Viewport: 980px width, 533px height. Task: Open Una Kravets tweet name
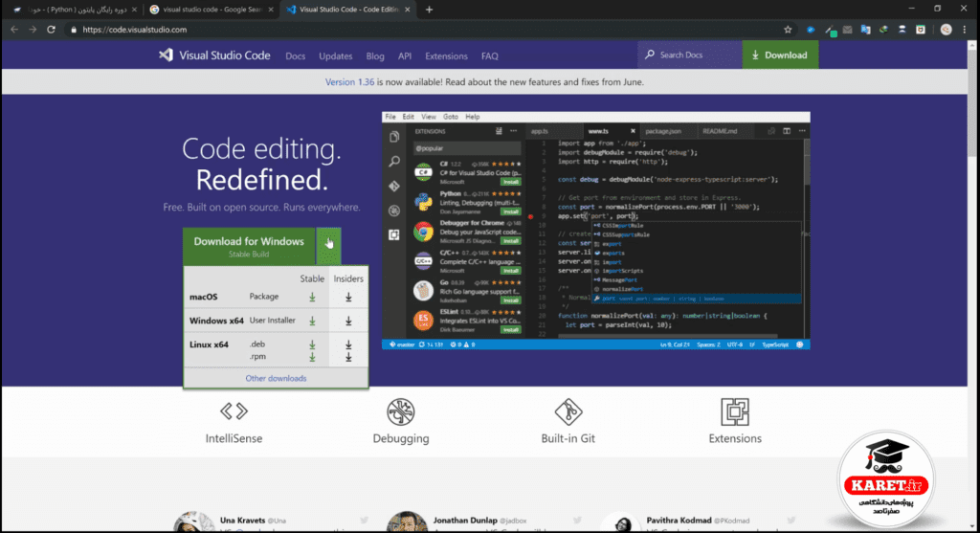(x=242, y=520)
